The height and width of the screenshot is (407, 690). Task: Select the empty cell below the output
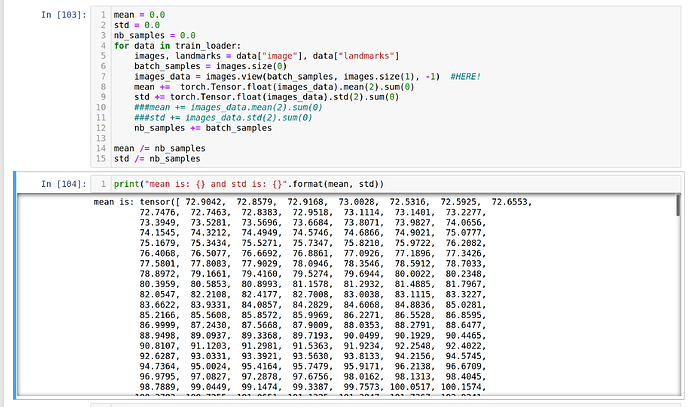[380, 405]
